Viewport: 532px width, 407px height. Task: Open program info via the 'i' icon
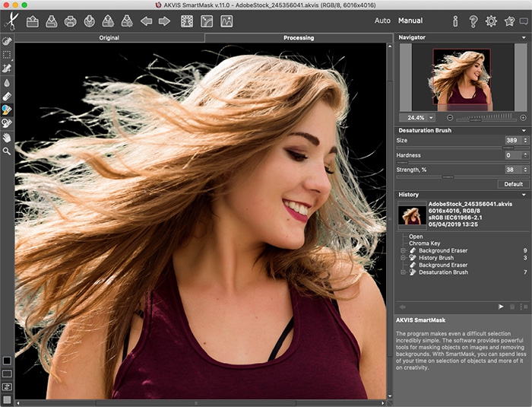point(455,21)
